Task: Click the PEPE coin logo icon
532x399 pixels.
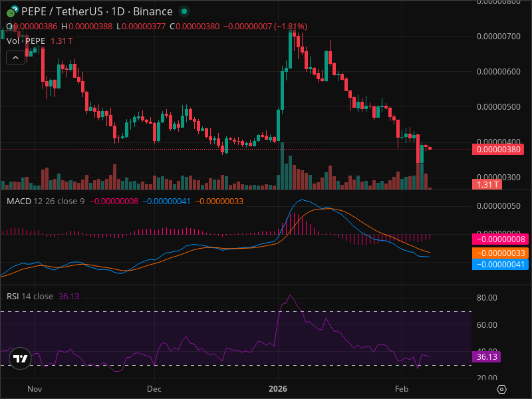Action: pos(12,11)
